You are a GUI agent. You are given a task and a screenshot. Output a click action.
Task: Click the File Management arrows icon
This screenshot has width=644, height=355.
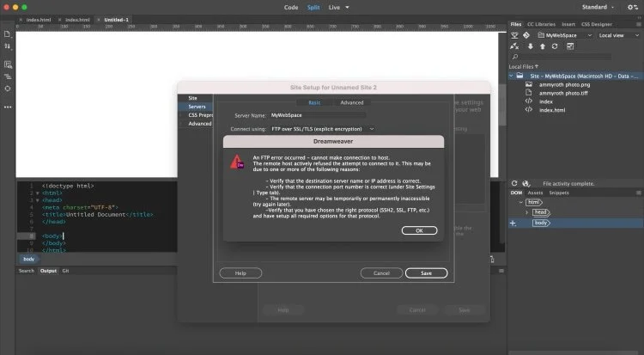(8, 46)
